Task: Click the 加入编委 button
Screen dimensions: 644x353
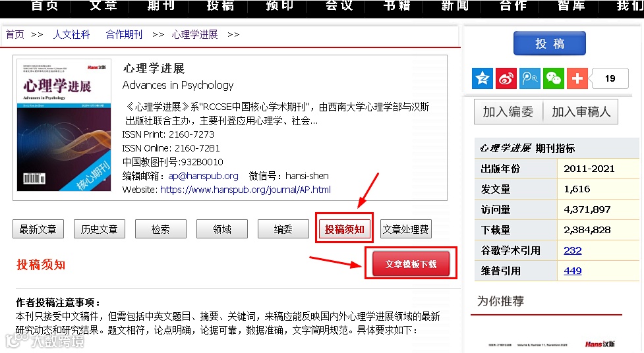Action: (508, 112)
